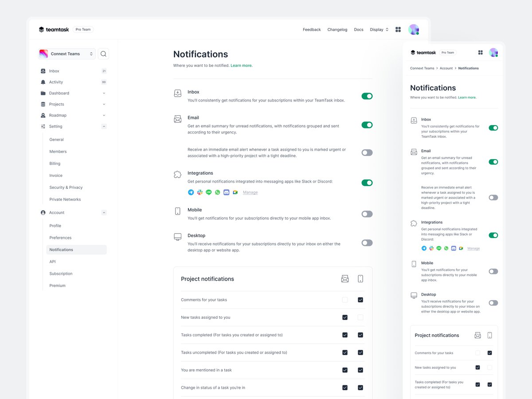This screenshot has width=532, height=399.
Task: Open the user avatar in main header
Action: (414, 30)
